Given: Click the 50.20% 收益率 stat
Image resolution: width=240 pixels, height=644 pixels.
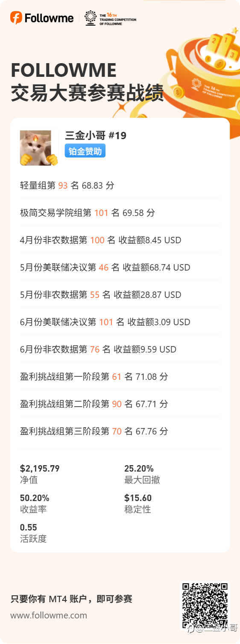Looking at the screenshot, I should pos(35,503).
